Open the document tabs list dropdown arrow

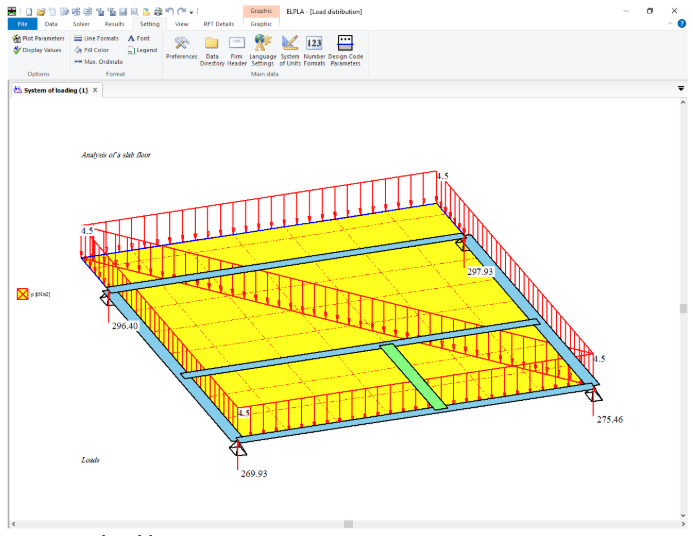681,89
